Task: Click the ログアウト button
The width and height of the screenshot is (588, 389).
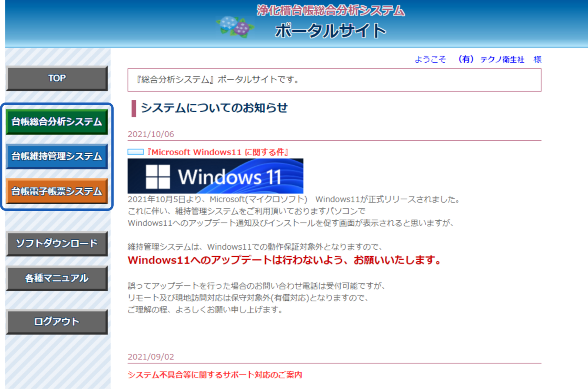Action: click(x=57, y=322)
